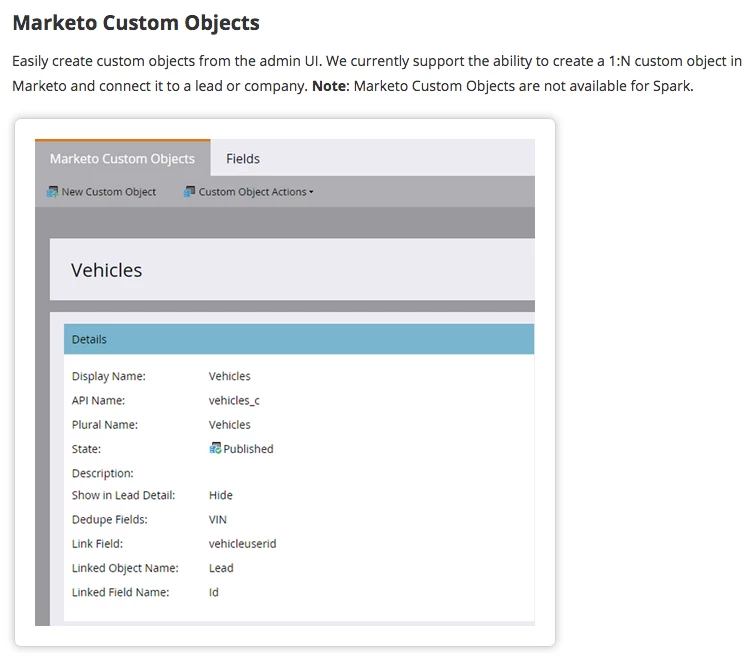756x666 pixels.
Task: Select the vehicleuserid link field value
Action: click(x=243, y=544)
